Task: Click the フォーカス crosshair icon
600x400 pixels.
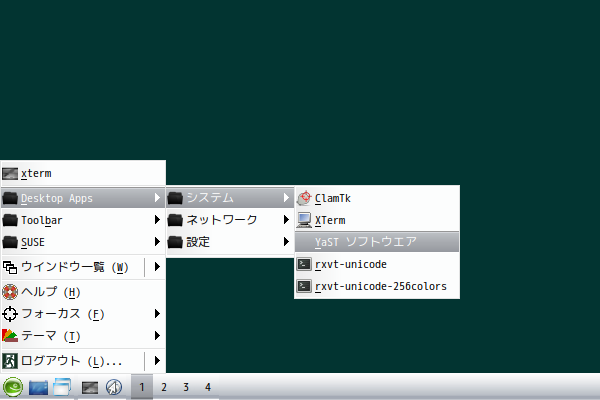Action: click(10, 314)
